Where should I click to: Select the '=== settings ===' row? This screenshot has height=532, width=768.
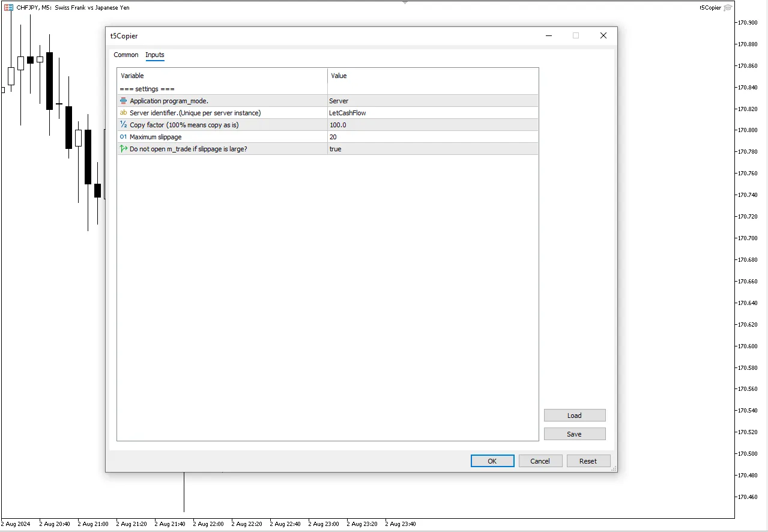tap(328, 89)
